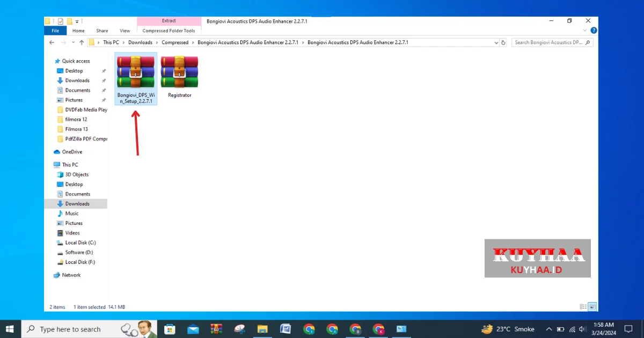Switch to large icons view button
Image resolution: width=644 pixels, height=338 pixels.
pos(592,307)
